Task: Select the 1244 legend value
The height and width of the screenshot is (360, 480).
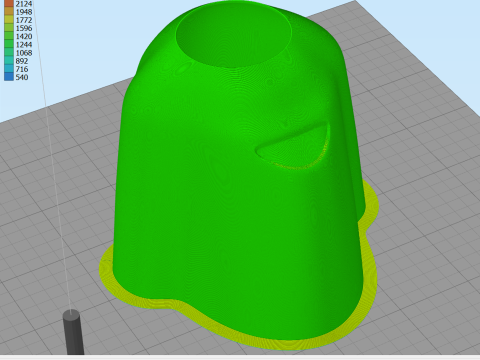Action: (24, 44)
